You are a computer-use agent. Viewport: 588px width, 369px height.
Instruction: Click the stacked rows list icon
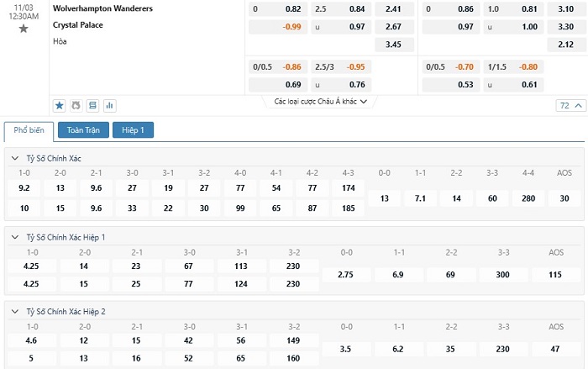[x=92, y=105]
